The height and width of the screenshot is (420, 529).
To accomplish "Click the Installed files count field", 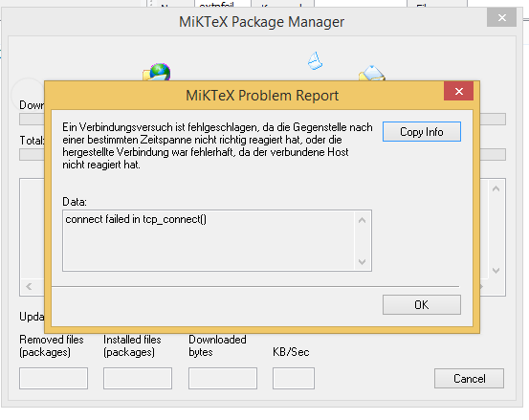I will coord(138,379).
